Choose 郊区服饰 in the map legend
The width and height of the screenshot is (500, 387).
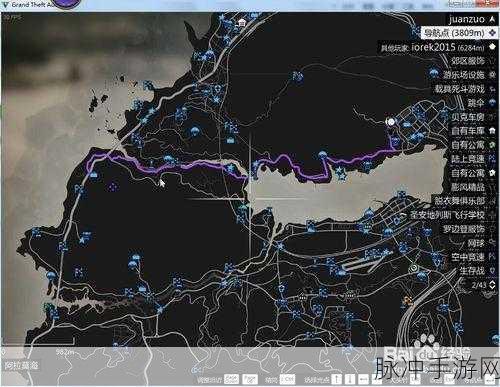tap(473, 61)
